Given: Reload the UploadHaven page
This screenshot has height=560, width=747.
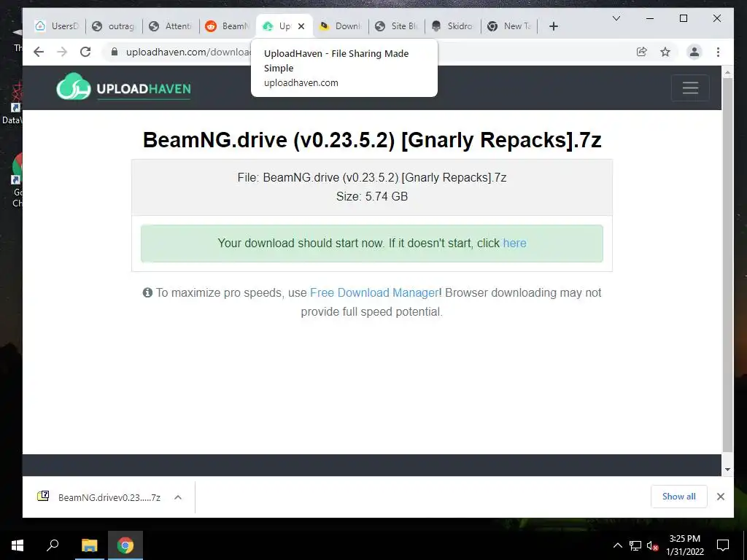Looking at the screenshot, I should pyautogui.click(x=85, y=52).
